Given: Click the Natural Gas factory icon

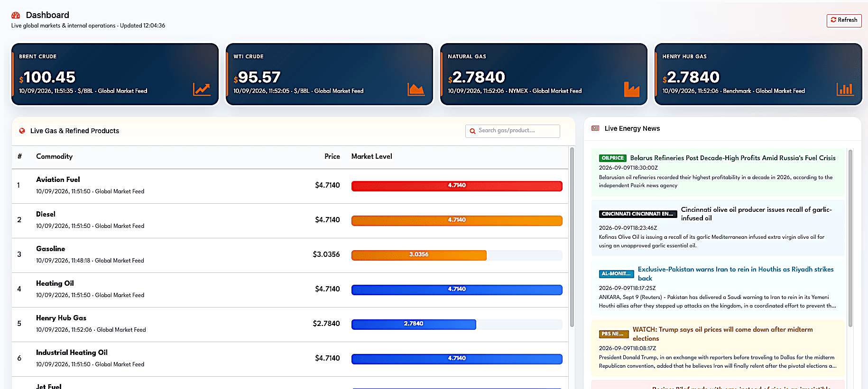Looking at the screenshot, I should [x=632, y=89].
